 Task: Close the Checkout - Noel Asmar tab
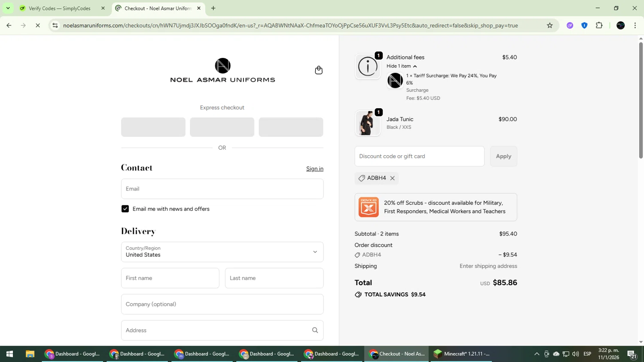199,8
